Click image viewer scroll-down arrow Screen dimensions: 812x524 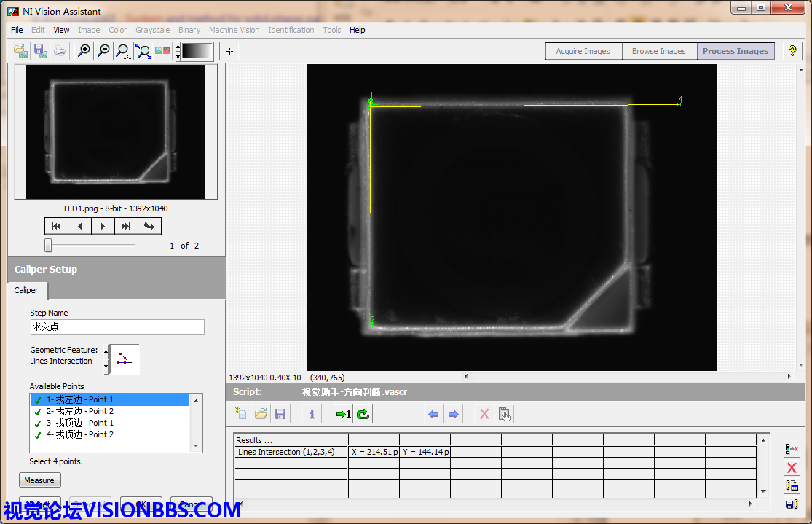point(801,365)
